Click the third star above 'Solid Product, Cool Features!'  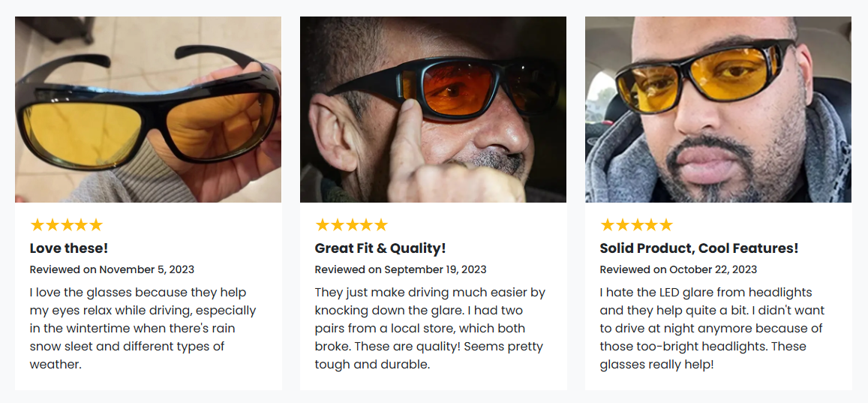[x=636, y=225]
